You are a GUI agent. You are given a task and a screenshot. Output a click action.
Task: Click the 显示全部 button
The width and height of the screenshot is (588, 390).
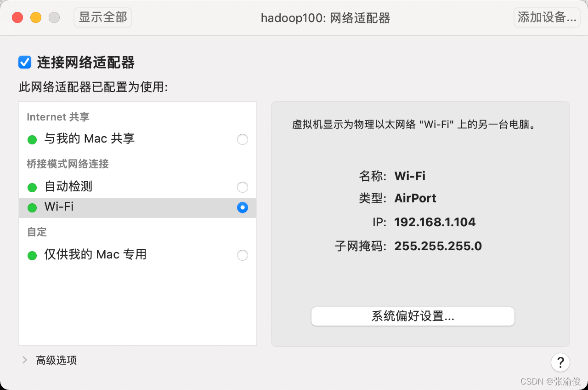coord(103,17)
